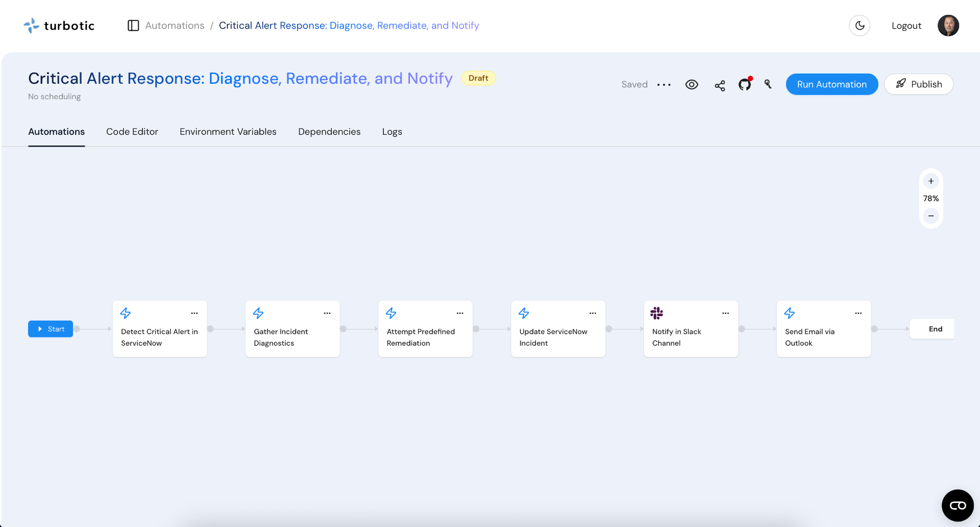This screenshot has width=980, height=527.
Task: Select the Update ServiceNow Incident label
Action: tap(553, 338)
